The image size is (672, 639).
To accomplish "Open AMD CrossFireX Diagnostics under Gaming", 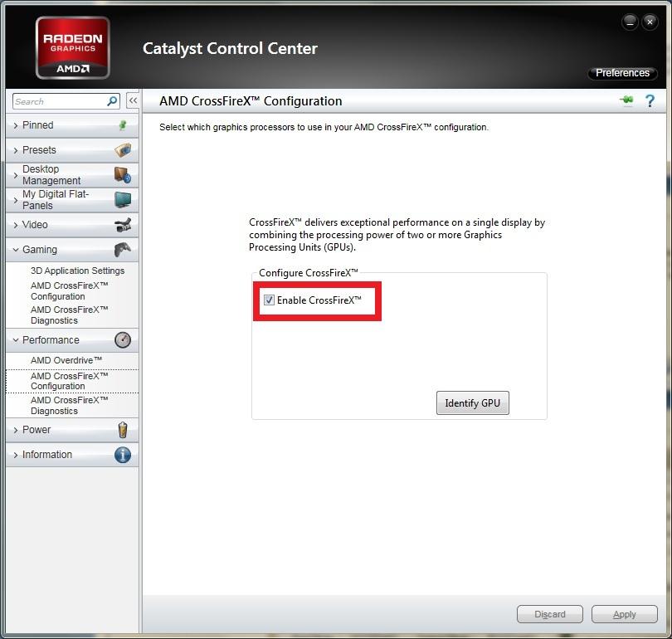I will coord(69,315).
